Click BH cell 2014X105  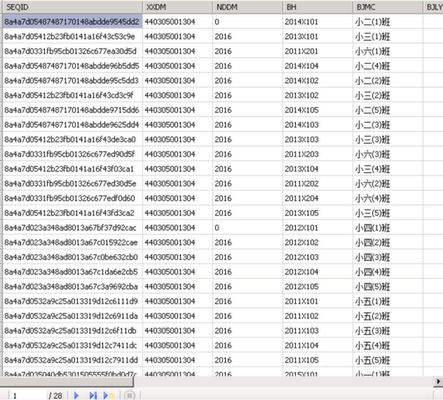tap(318, 110)
